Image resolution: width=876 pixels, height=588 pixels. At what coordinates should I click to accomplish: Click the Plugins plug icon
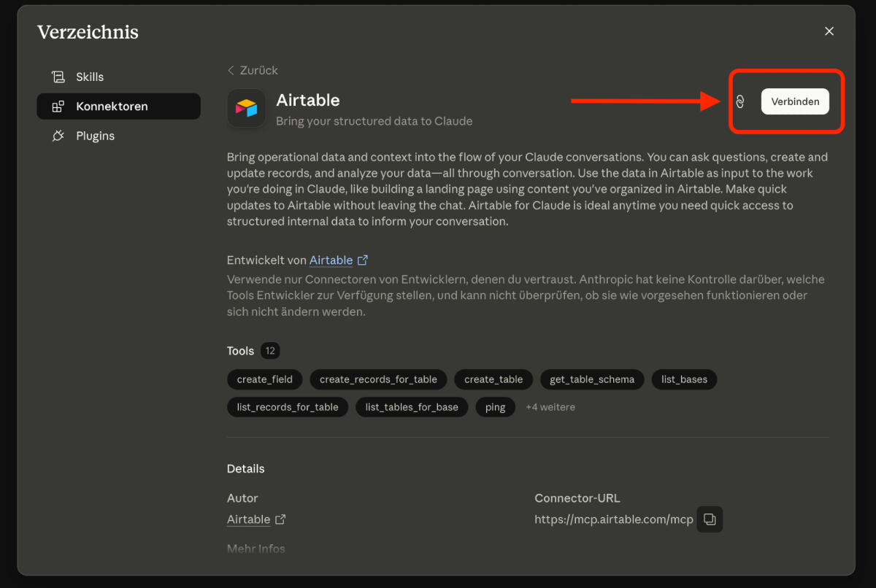click(x=58, y=136)
